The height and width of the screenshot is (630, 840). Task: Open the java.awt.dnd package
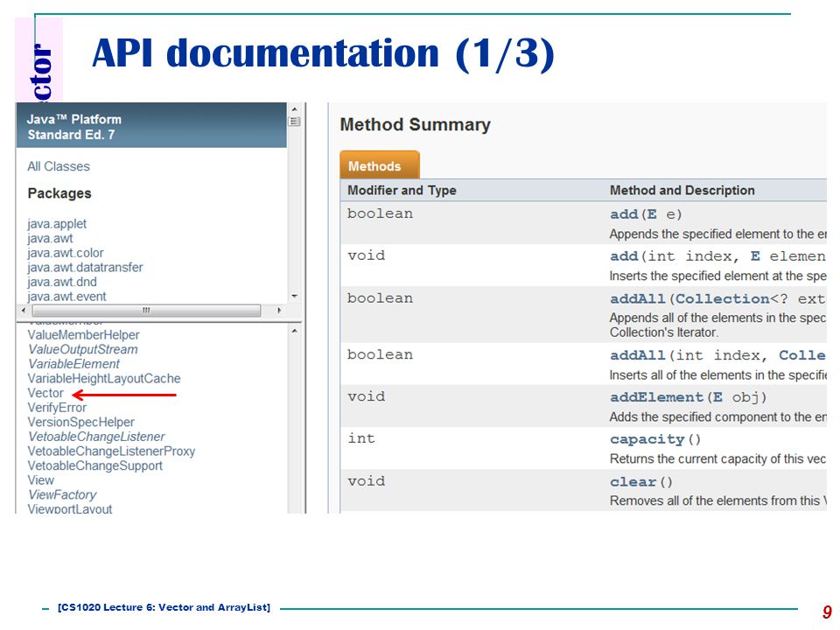pyautogui.click(x=62, y=282)
